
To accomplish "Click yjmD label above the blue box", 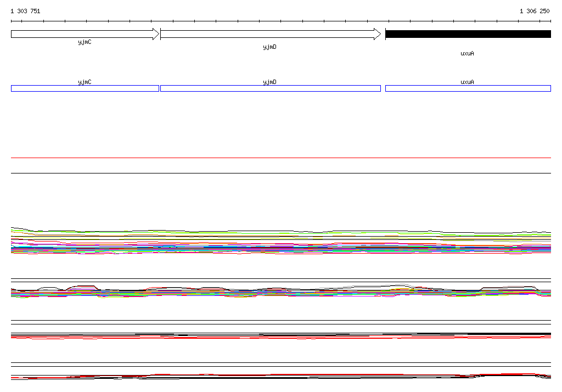I will (269, 82).
